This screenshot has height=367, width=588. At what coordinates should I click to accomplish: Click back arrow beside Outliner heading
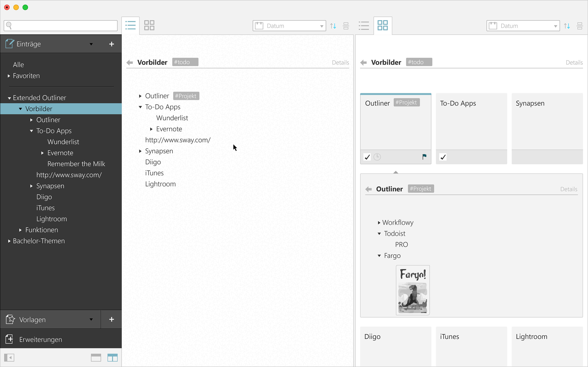[x=369, y=189]
